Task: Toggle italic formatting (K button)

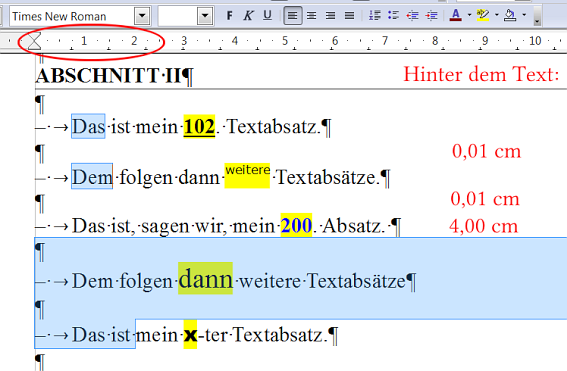Action: point(248,16)
